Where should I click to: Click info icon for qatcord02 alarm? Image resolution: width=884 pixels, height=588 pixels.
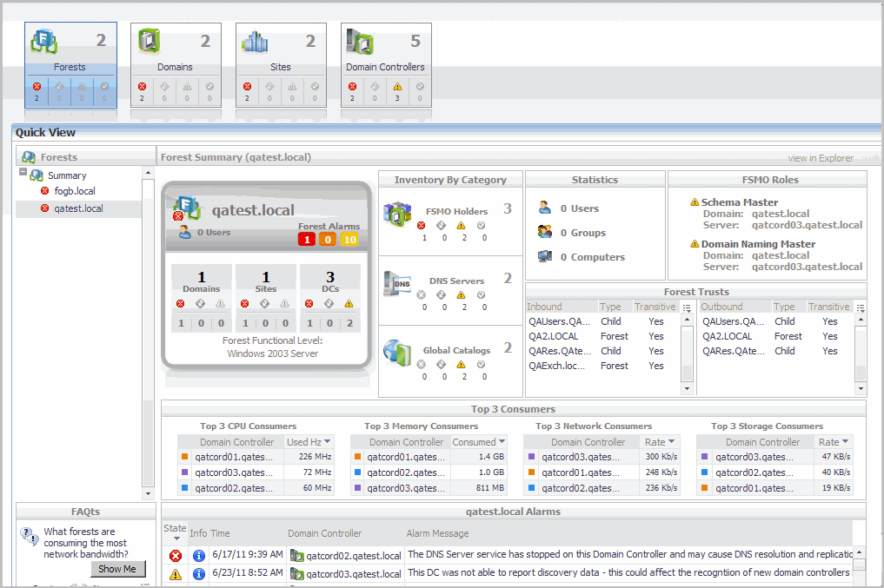(198, 555)
